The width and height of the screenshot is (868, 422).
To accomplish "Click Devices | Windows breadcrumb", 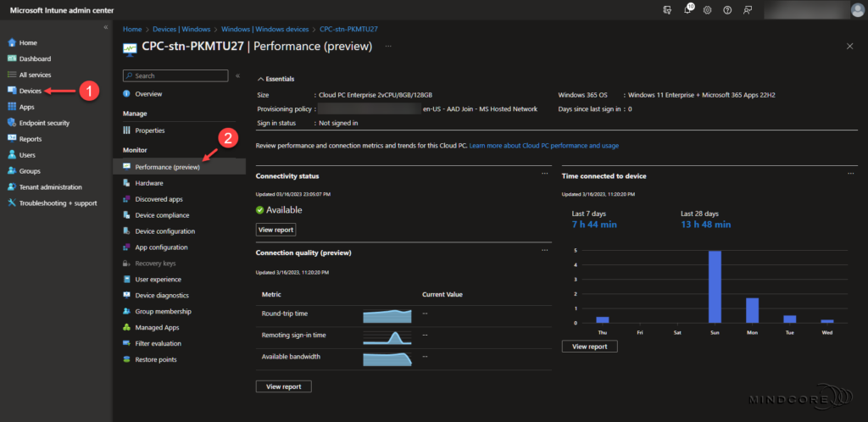I will 181,29.
